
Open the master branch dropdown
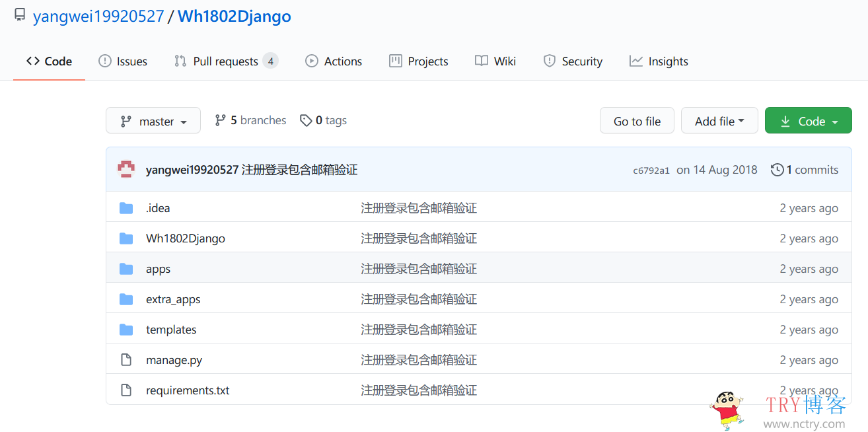[153, 121]
